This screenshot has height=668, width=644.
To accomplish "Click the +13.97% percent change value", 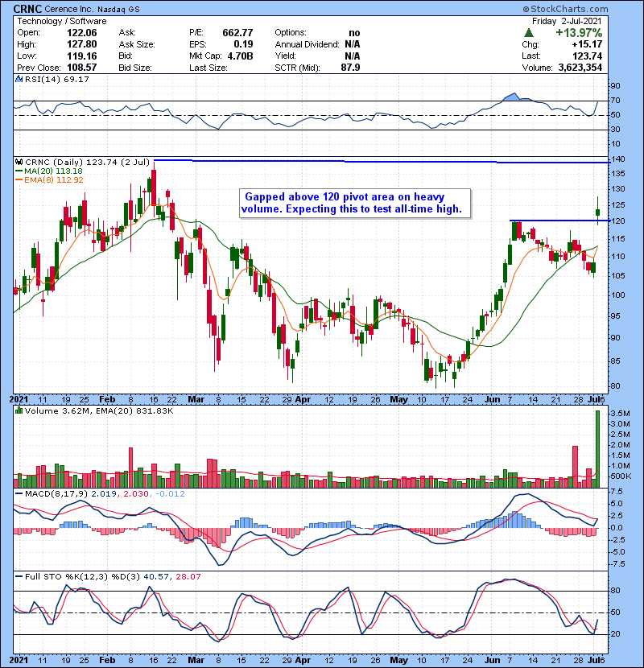I will (x=579, y=33).
